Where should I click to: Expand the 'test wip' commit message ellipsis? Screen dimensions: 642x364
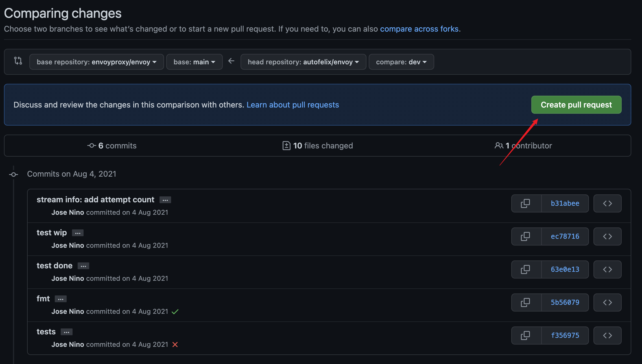point(78,233)
